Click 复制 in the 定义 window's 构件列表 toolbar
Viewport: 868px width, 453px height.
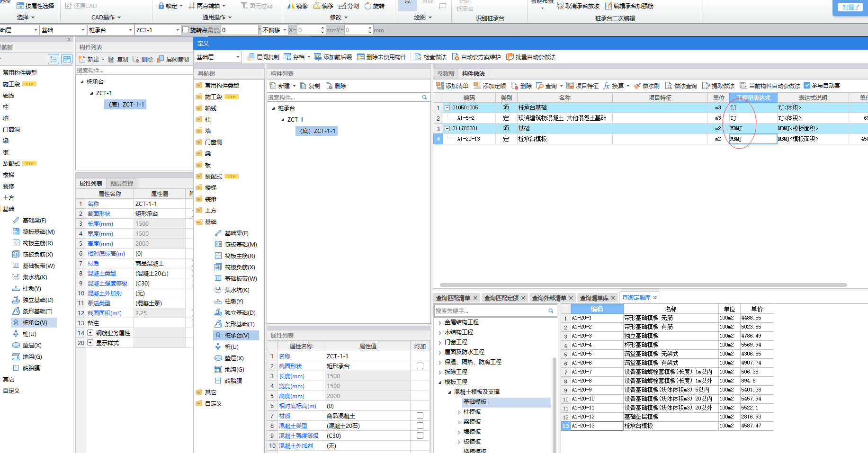click(310, 86)
